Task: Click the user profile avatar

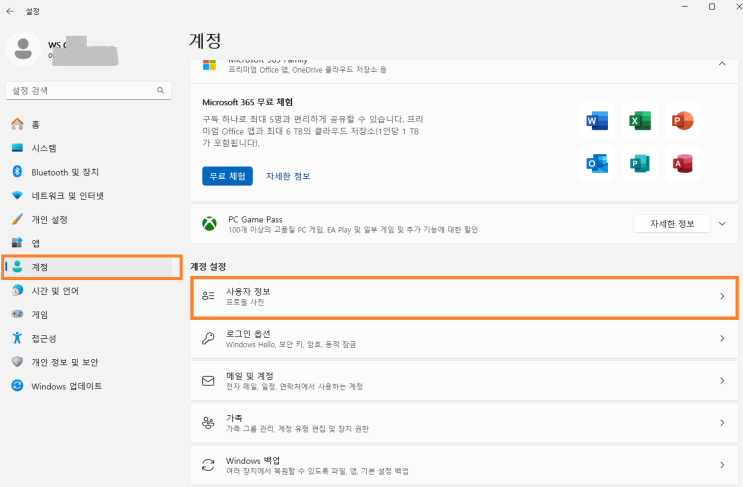Action: [x=23, y=49]
